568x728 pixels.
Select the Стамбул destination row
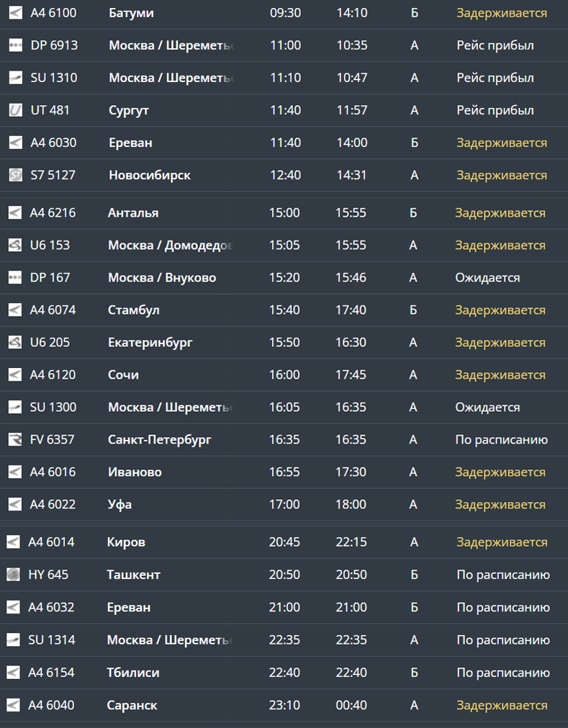tap(133, 310)
